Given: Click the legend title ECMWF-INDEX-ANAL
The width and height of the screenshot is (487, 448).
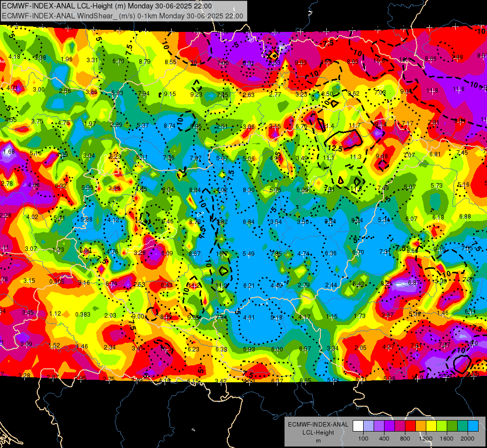Looking at the screenshot, I should pyautogui.click(x=318, y=425).
